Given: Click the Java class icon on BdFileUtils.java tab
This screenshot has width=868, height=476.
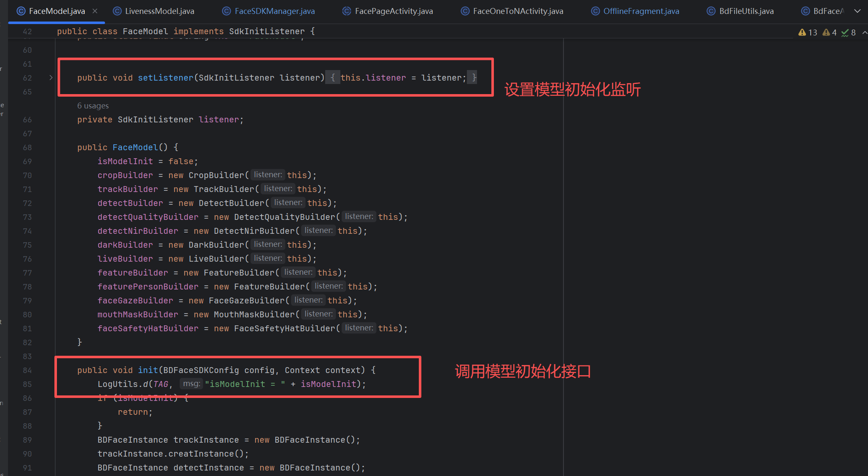Looking at the screenshot, I should [710, 11].
